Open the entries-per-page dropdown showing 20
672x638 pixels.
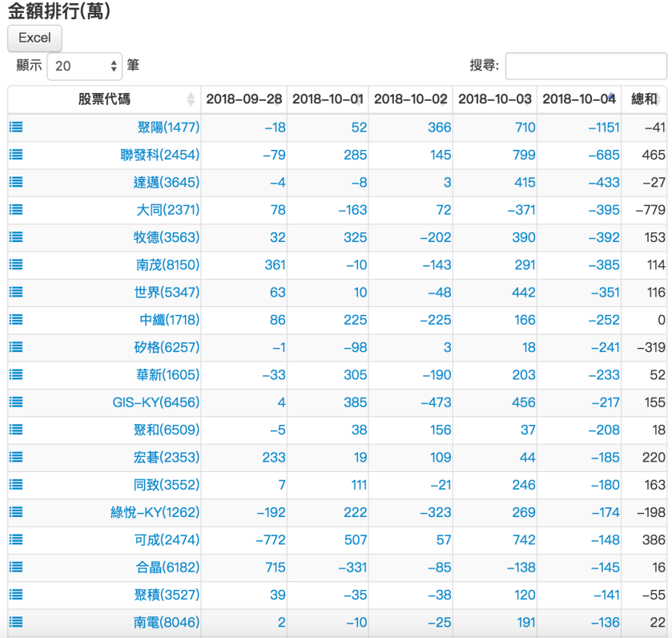point(84,64)
